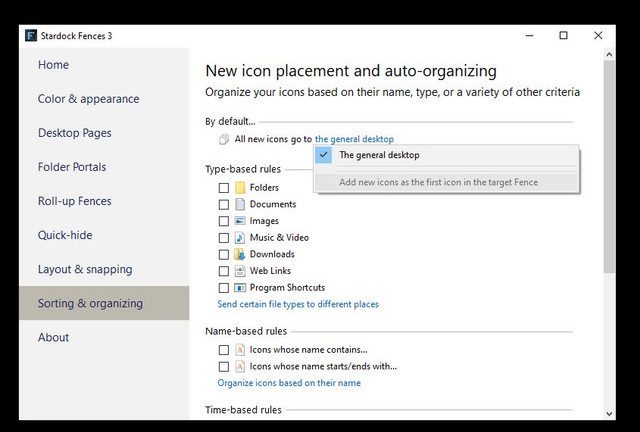This screenshot has height=432, width=640.
Task: Open Folder Portals settings
Action: (104, 167)
